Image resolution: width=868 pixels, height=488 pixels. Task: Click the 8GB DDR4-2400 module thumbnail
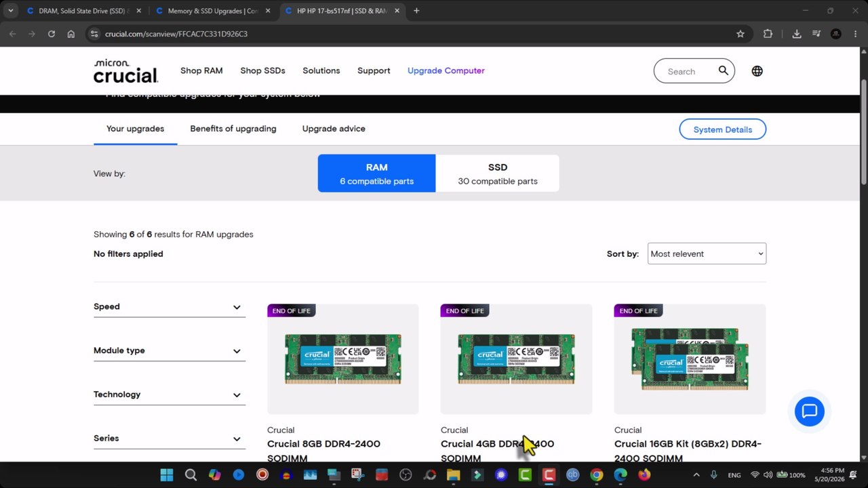click(x=343, y=359)
